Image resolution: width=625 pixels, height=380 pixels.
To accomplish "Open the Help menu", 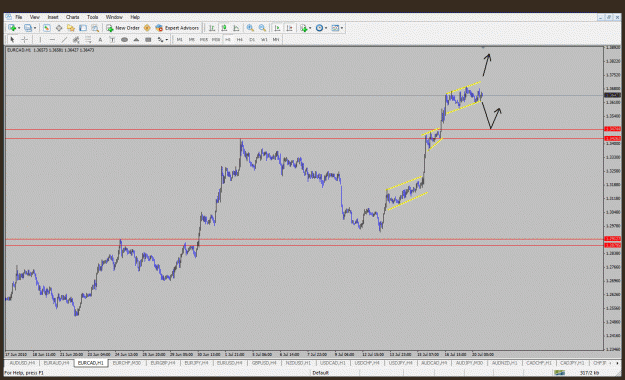I will click(135, 17).
